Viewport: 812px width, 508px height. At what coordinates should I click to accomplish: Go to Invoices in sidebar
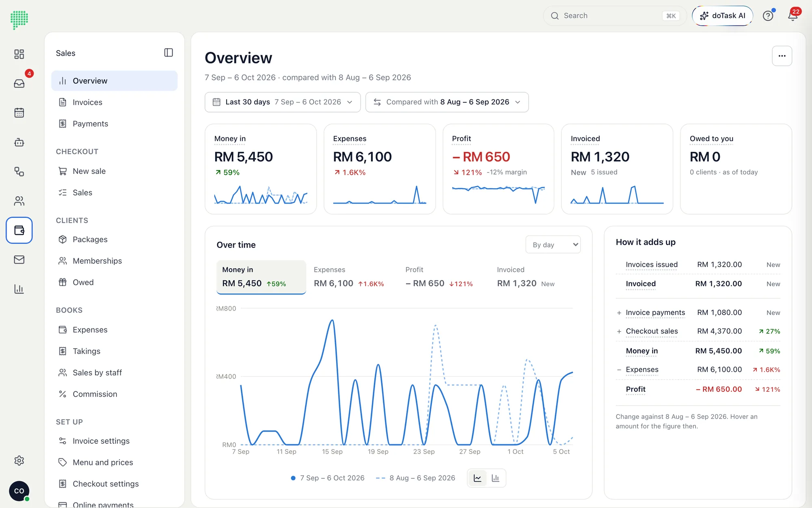pos(114,102)
